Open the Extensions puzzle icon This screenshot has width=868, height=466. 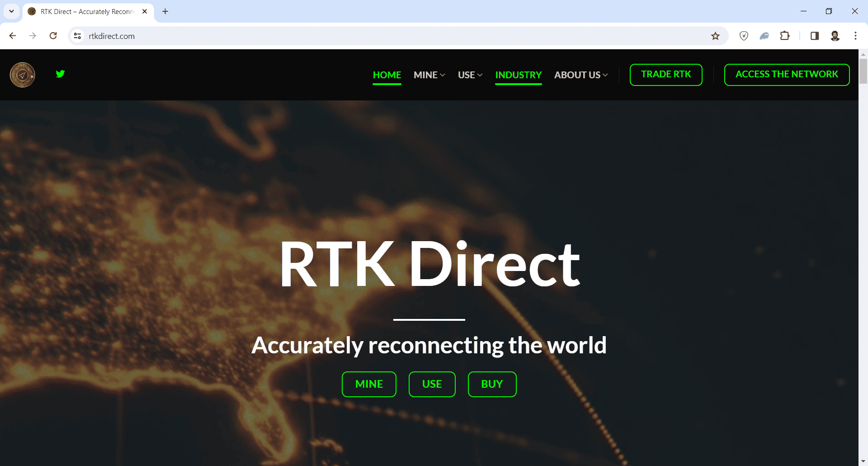[785, 36]
